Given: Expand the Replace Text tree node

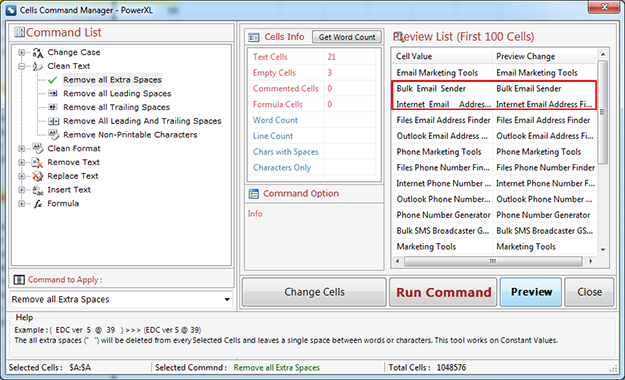Looking at the screenshot, I should pos(22,176).
